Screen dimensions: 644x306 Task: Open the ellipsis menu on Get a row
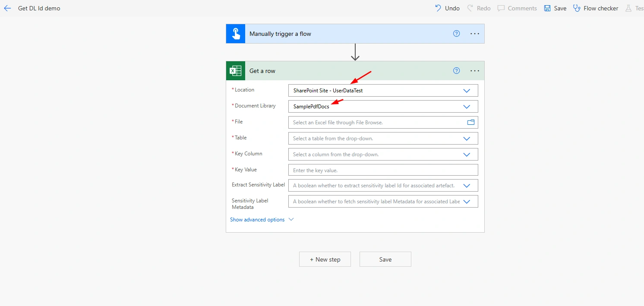(x=475, y=71)
